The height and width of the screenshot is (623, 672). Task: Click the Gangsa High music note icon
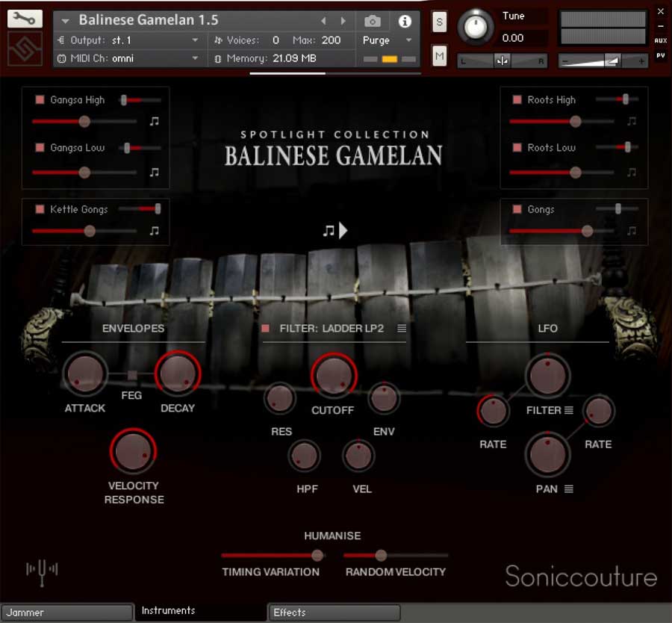tap(155, 121)
